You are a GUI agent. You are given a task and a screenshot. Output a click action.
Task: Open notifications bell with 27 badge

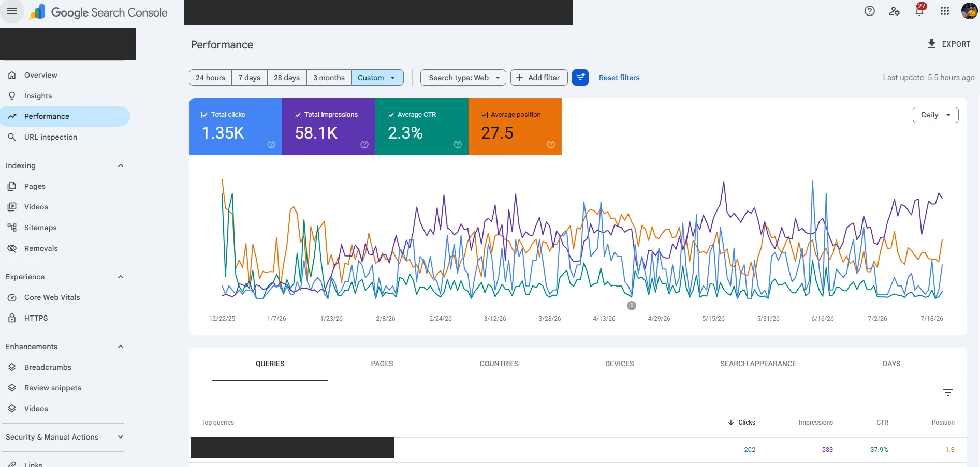point(919,10)
